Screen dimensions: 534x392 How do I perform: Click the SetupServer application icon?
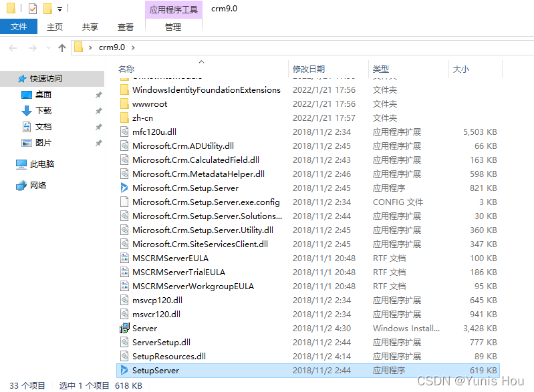[125, 370]
